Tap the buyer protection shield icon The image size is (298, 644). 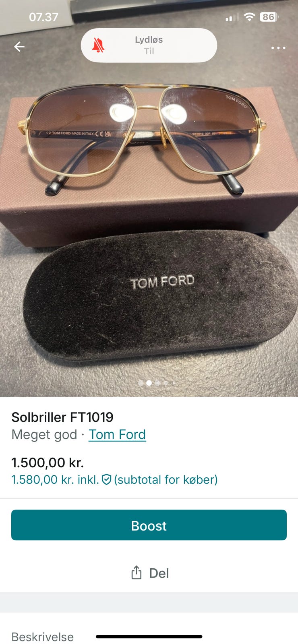click(x=106, y=480)
